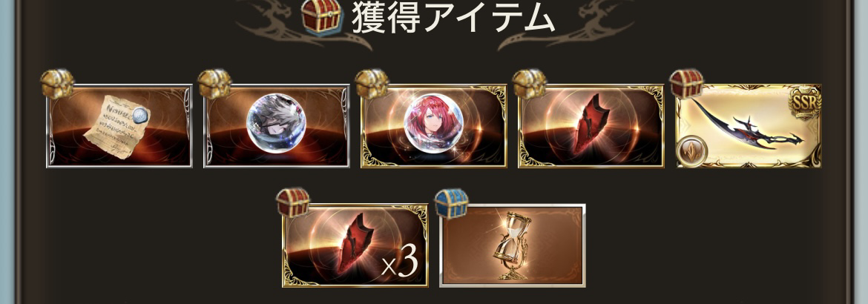Click the round element emblem on weapon card
The width and height of the screenshot is (868, 304).
[692, 151]
